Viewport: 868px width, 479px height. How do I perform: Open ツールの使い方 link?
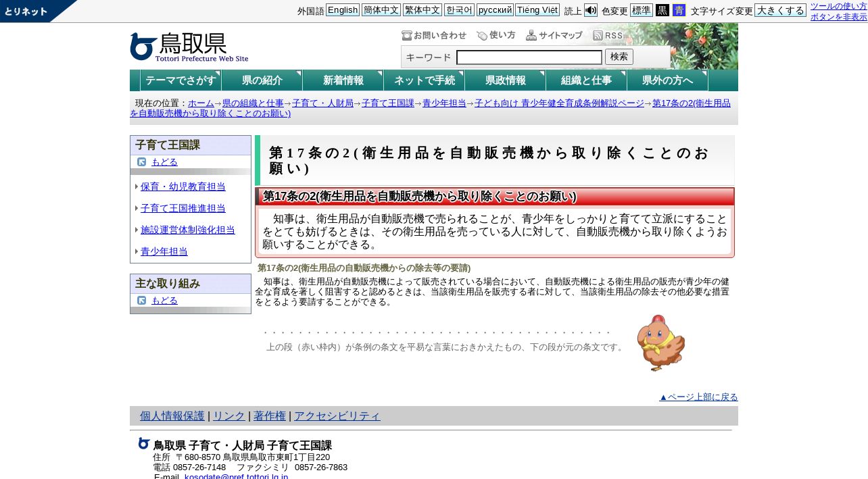click(838, 6)
